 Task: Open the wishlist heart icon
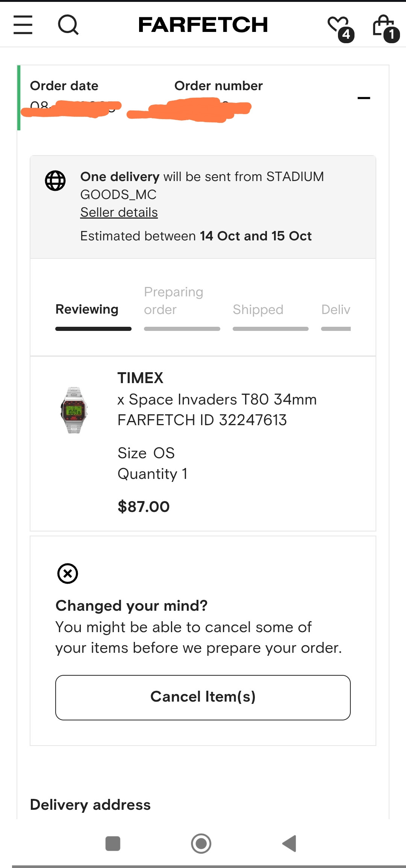point(339,26)
